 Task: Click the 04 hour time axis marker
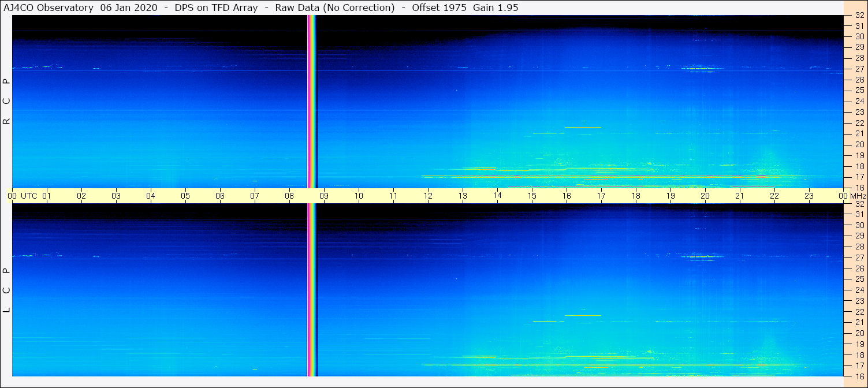[x=151, y=196]
